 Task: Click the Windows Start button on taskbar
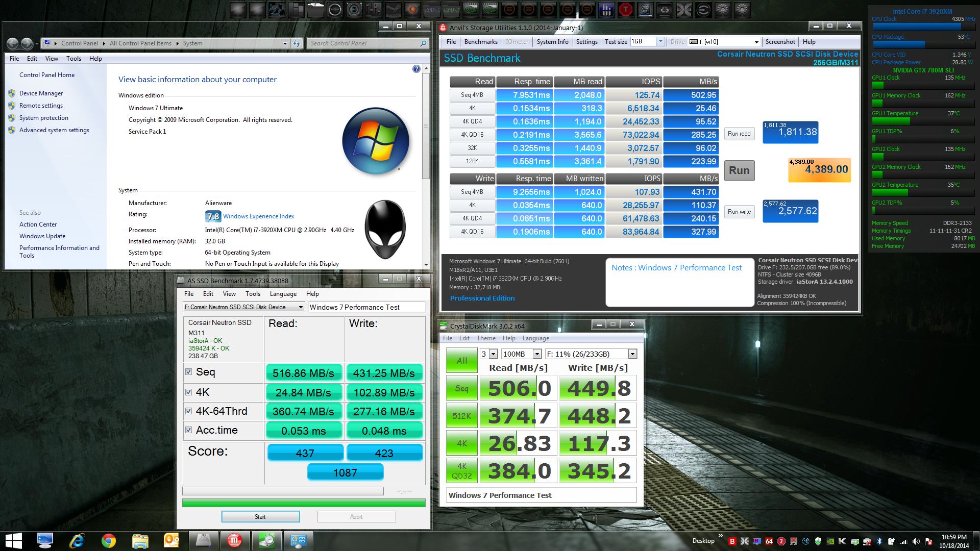14,541
